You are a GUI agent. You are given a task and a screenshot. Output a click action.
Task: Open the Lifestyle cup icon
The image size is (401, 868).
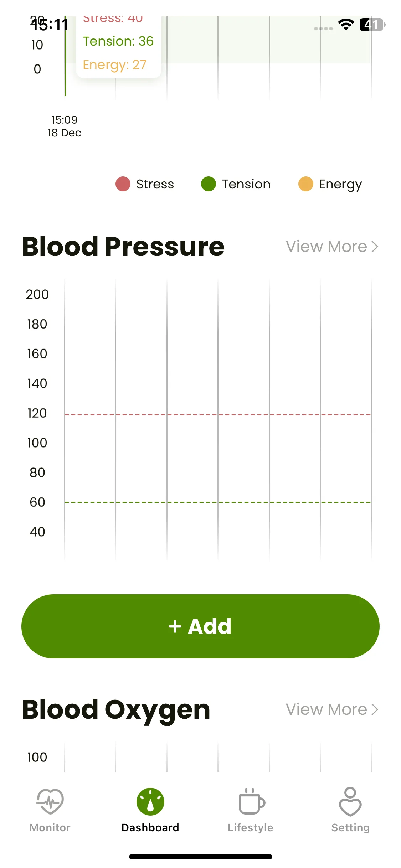click(x=251, y=801)
